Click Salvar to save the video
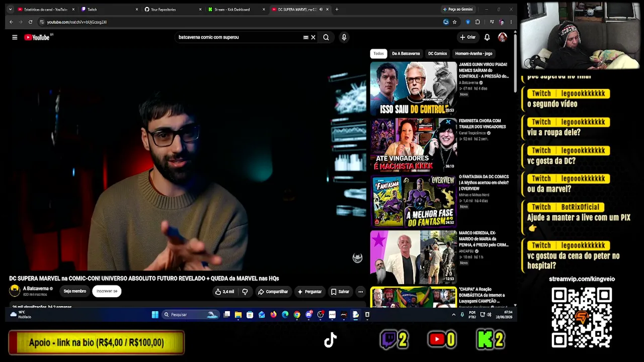Image resolution: width=644 pixels, height=362 pixels. tap(340, 292)
